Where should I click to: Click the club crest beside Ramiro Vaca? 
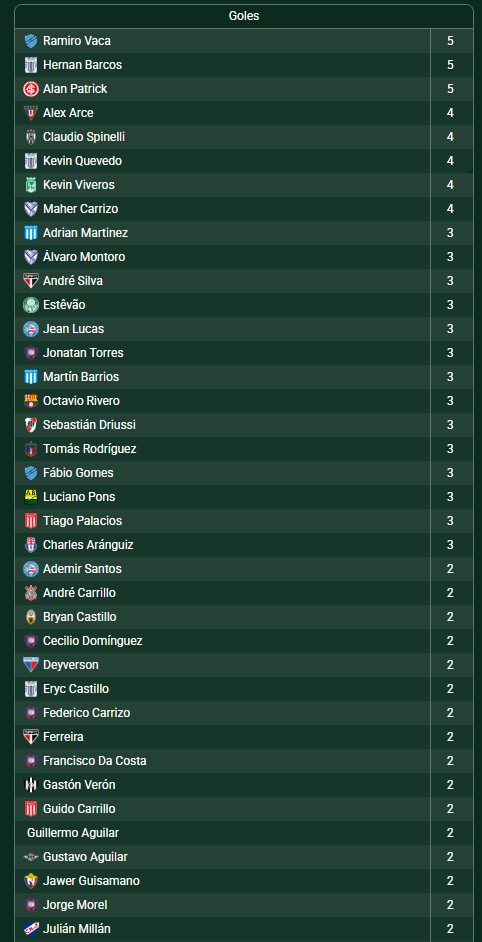point(31,41)
